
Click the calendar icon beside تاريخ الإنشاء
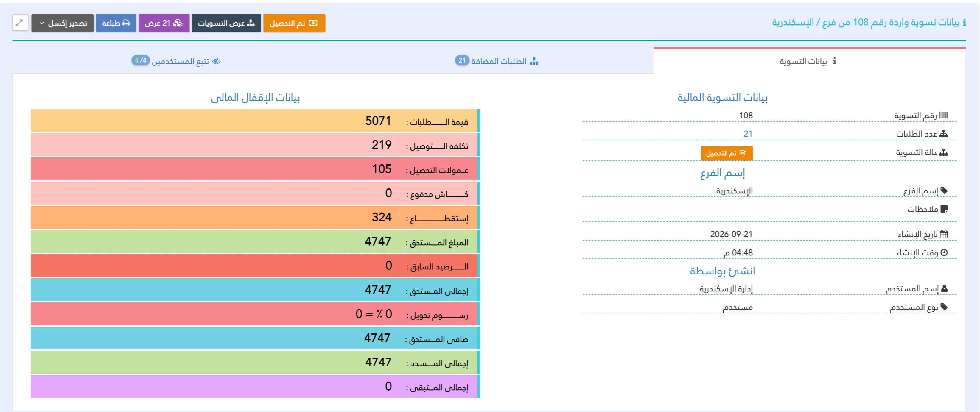(944, 234)
